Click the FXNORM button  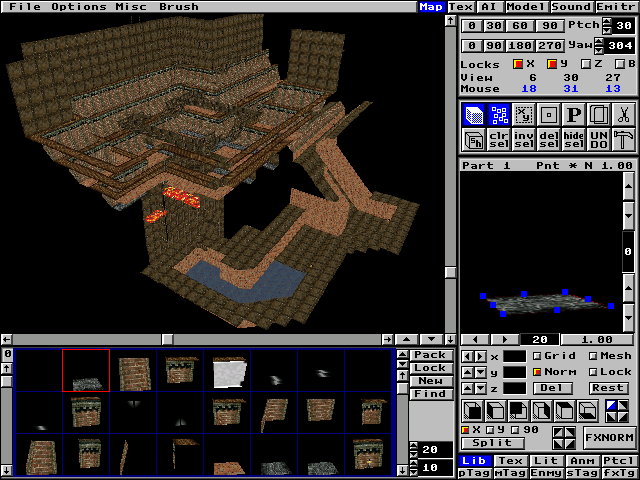[x=609, y=438]
